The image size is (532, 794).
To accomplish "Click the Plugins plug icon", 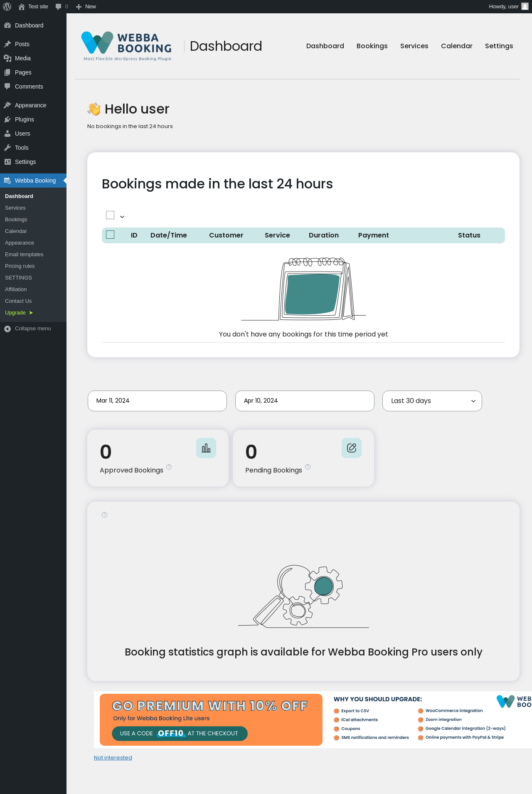I will (7, 119).
